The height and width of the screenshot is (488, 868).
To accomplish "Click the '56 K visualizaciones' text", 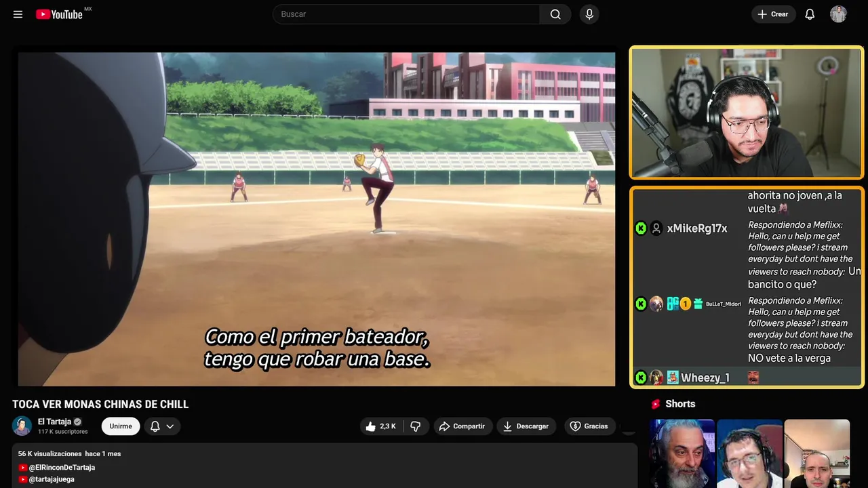I will point(50,453).
